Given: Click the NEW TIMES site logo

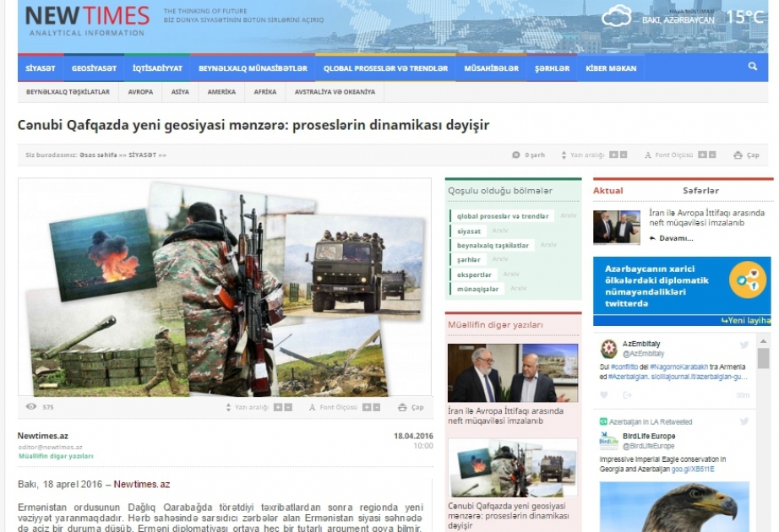Looking at the screenshot, I should [x=87, y=21].
